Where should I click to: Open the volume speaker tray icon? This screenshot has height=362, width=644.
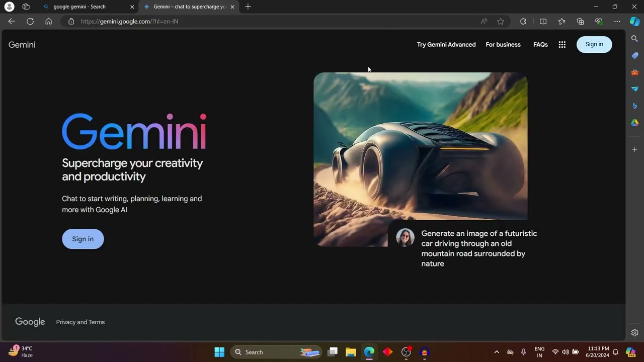[566, 352]
